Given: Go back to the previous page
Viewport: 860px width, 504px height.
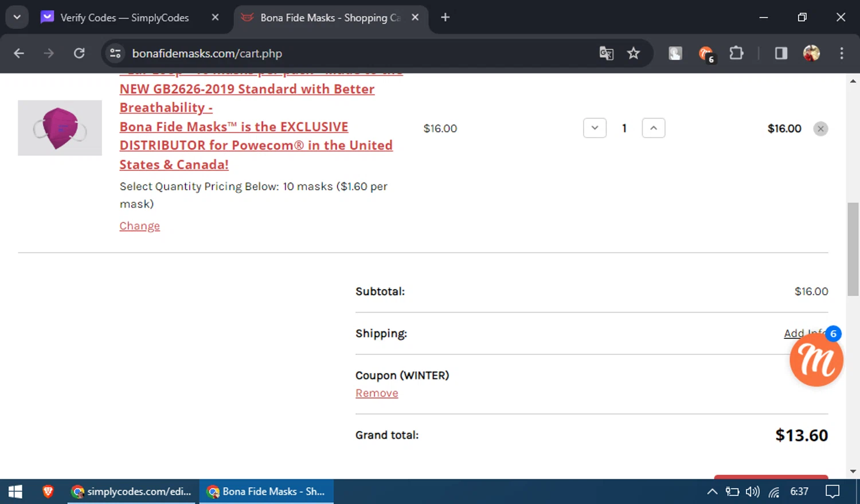Looking at the screenshot, I should coord(19,53).
